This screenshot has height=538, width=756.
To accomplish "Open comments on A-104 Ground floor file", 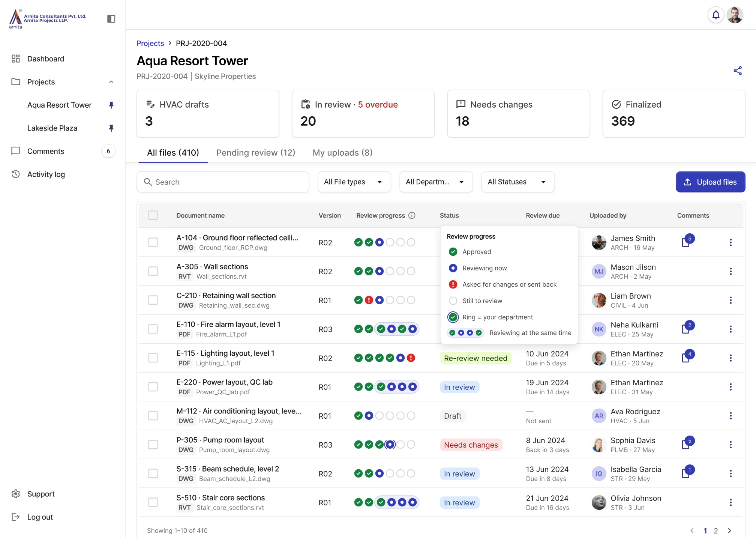I will (x=688, y=240).
